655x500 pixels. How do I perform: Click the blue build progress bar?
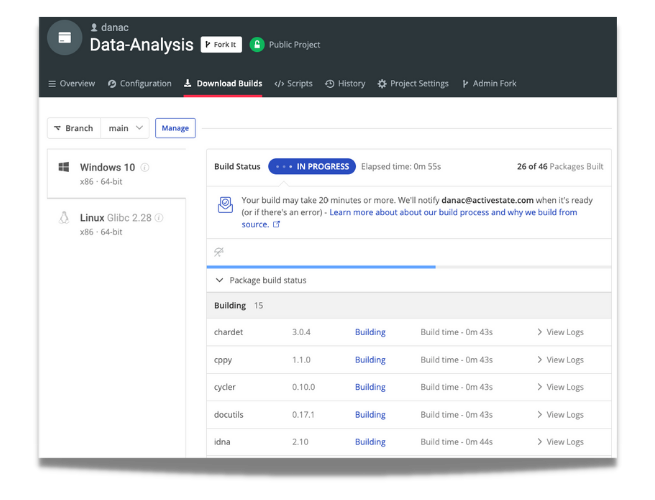click(x=321, y=266)
